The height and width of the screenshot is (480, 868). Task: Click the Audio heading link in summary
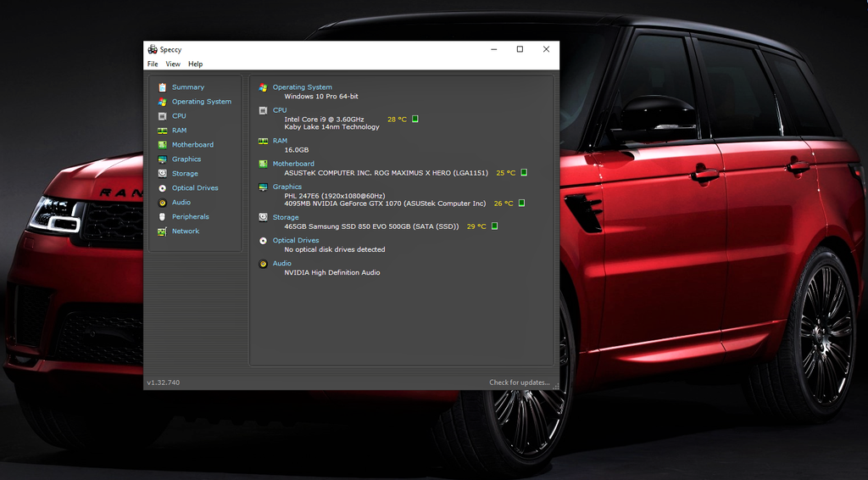(281, 264)
